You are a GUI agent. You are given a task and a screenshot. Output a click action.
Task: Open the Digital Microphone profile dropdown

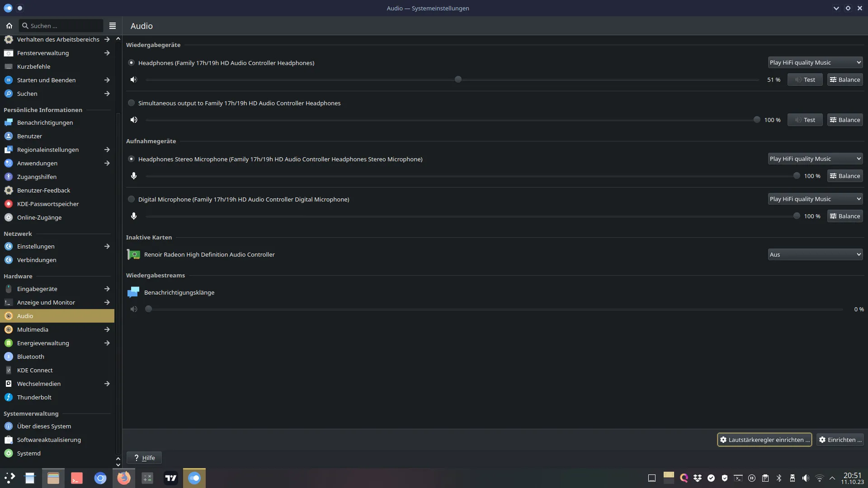click(x=815, y=199)
